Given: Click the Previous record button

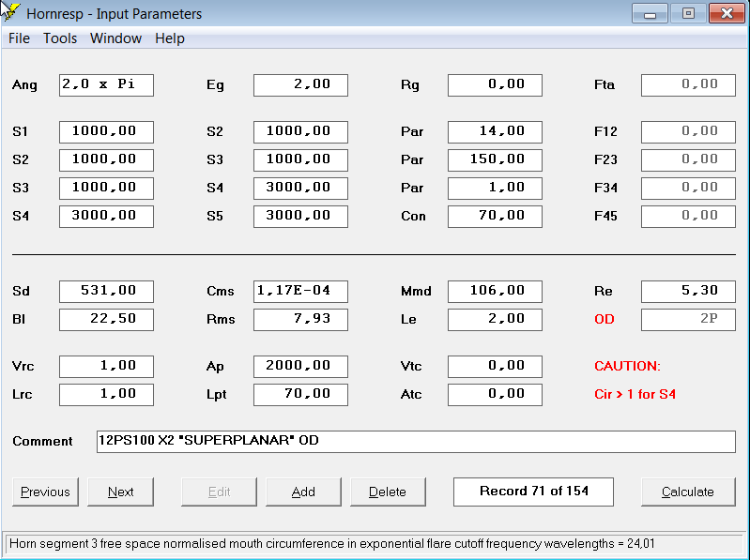Looking at the screenshot, I should [x=45, y=492].
